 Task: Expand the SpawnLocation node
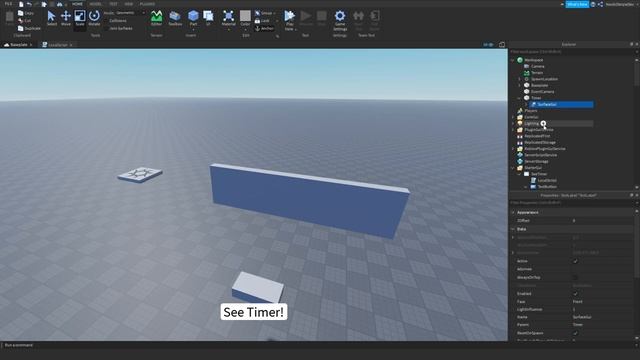[x=520, y=79]
